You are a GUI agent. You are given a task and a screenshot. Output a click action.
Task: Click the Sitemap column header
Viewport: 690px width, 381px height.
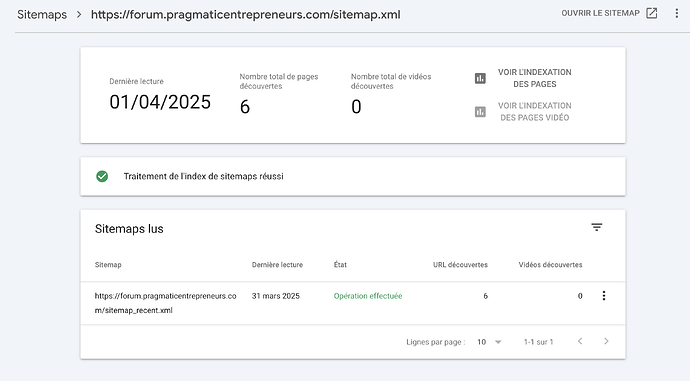click(108, 265)
